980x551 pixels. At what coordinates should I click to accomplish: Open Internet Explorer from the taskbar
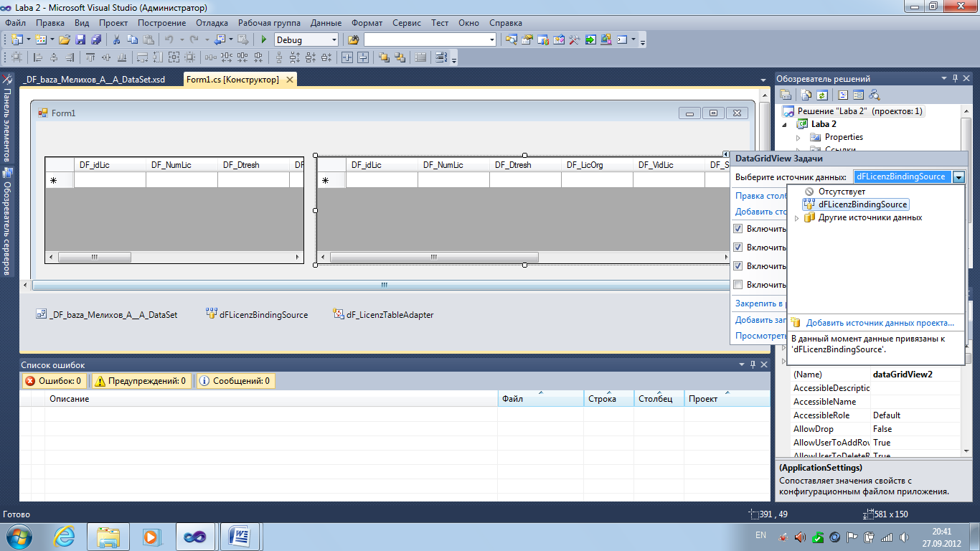coord(65,536)
